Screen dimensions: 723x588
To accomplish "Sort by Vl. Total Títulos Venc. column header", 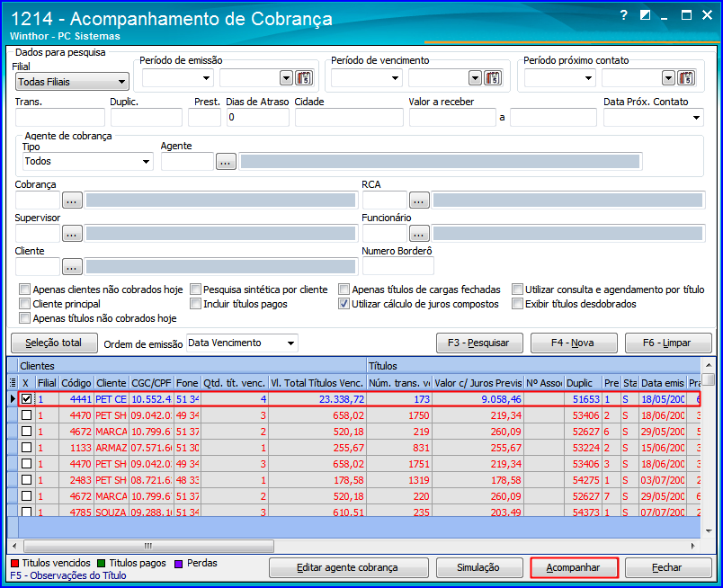I will click(x=317, y=383).
